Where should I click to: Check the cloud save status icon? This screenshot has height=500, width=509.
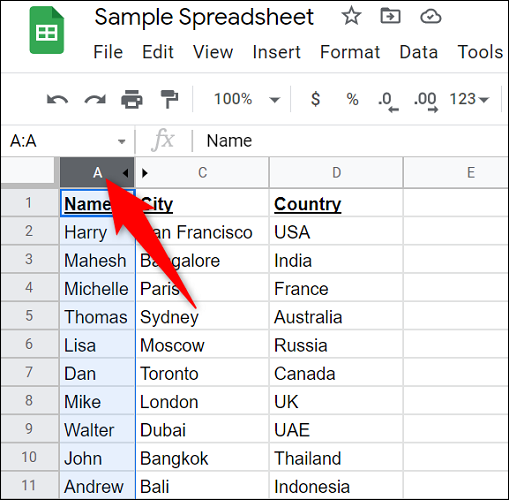(431, 16)
